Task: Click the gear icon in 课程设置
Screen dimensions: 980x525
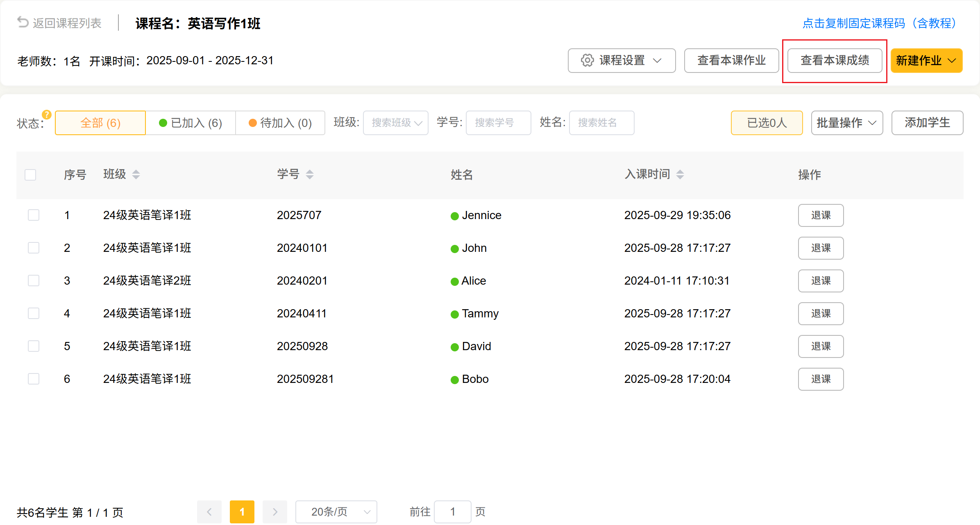Action: [587, 61]
